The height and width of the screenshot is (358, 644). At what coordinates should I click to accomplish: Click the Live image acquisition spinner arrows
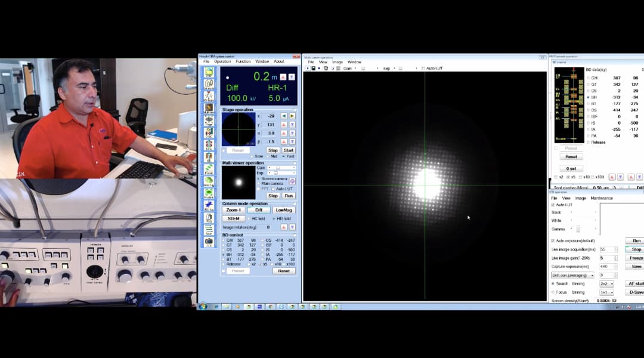tap(615, 249)
